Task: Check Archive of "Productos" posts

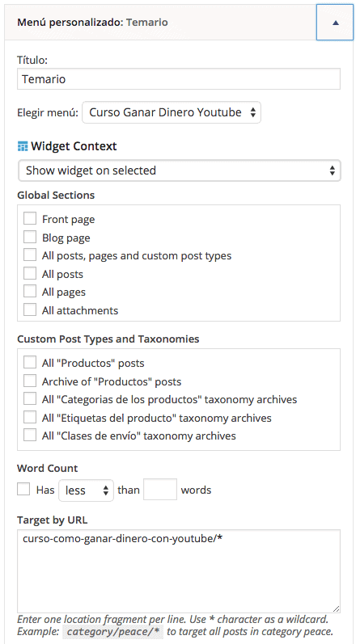Action: tap(30, 381)
